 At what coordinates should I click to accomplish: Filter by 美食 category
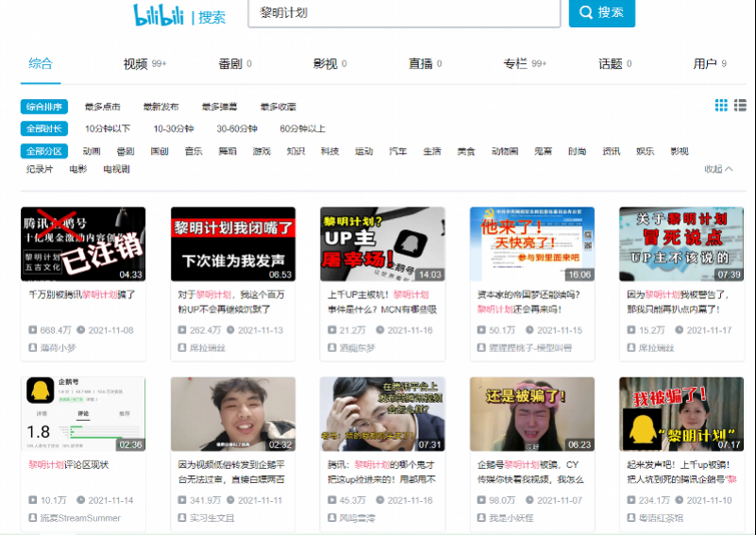pos(466,151)
